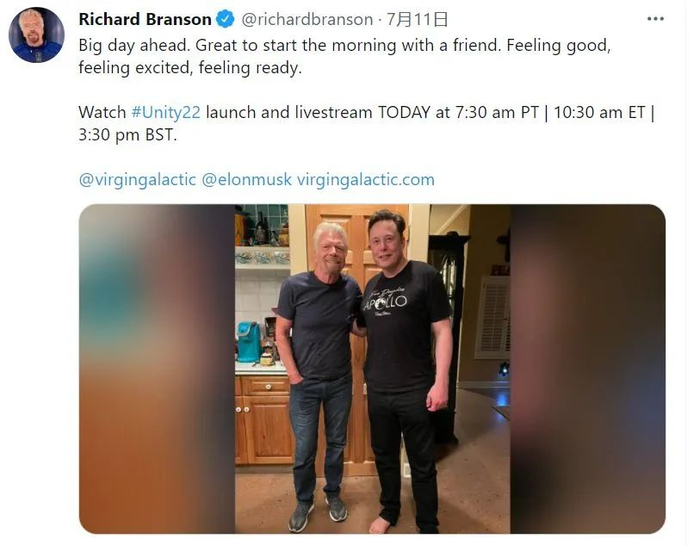Click the teal coffee maker in the photo

249,342
